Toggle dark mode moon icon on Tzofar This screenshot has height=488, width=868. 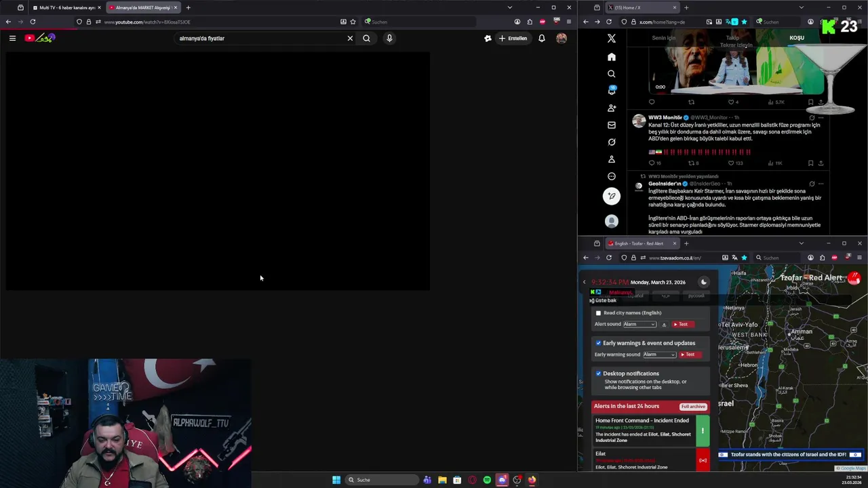point(704,282)
